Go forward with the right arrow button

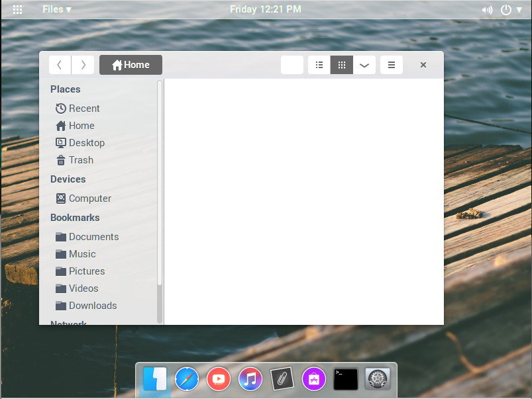point(83,65)
